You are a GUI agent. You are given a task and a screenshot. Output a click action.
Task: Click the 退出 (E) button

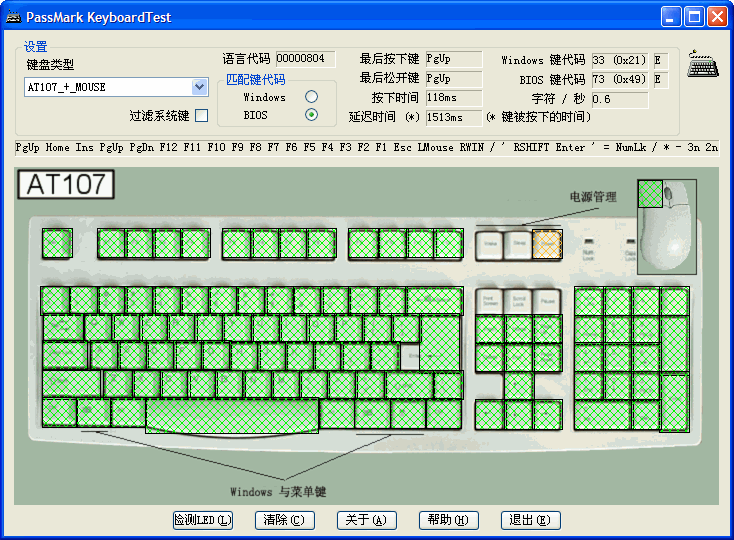530,520
